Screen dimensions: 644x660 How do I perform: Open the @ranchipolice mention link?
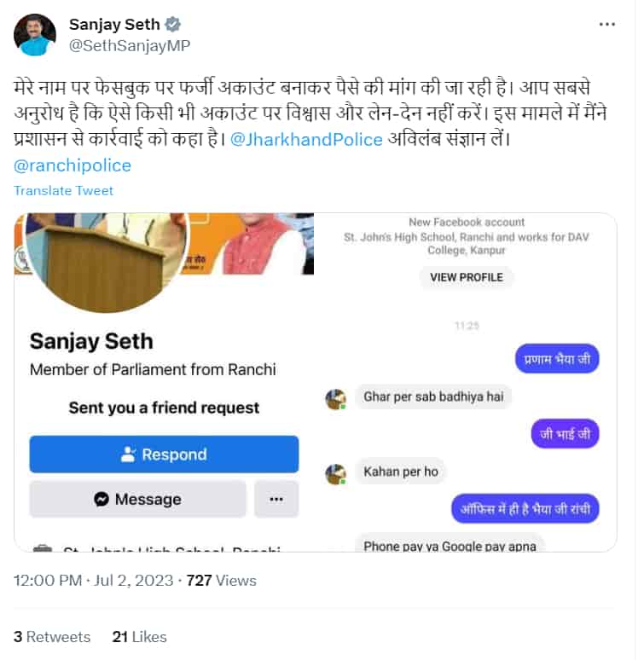[x=73, y=165]
